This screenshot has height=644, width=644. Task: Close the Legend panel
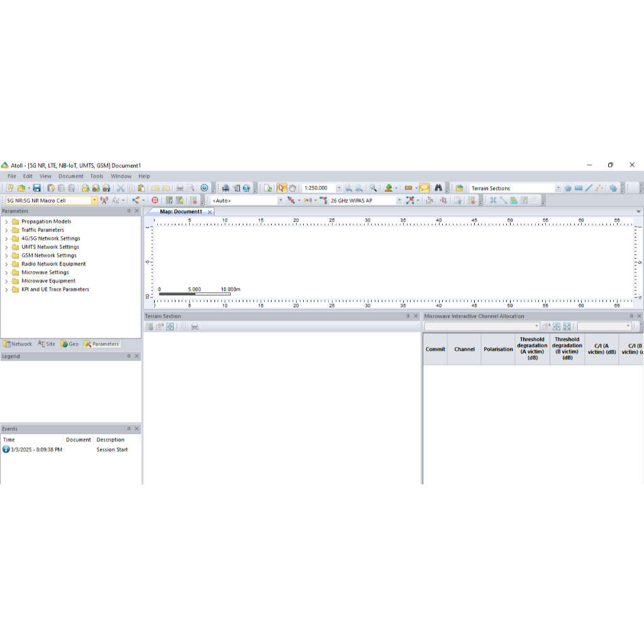(x=136, y=356)
